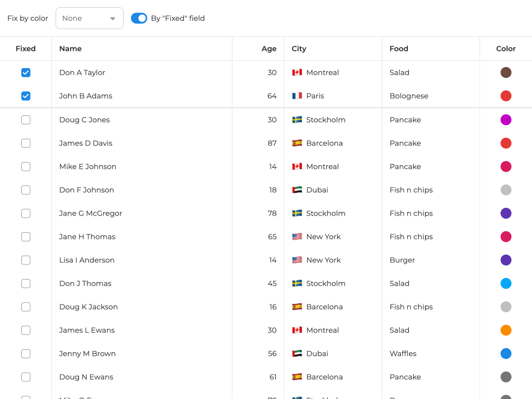Click Spain flag in James D Davis row
Image resolution: width=532 pixels, height=399 pixels.
tap(297, 143)
